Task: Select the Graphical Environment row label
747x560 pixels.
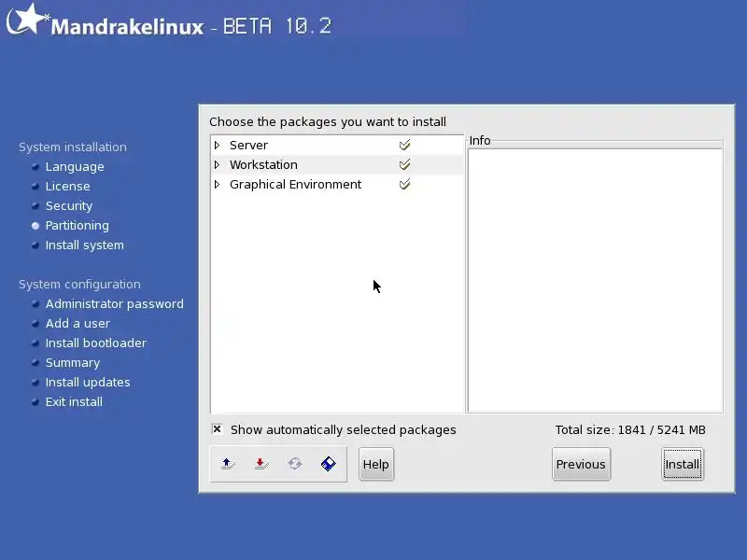Action: tap(295, 184)
